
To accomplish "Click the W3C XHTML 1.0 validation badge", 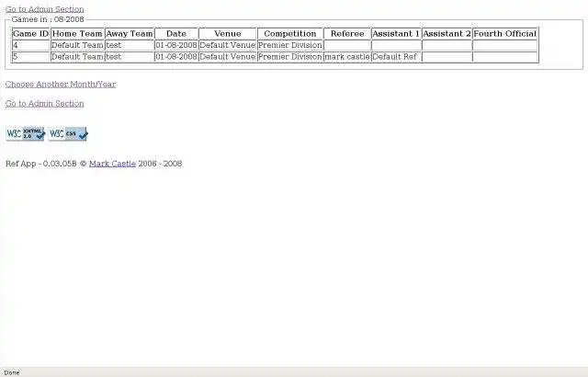I will click(26, 133).
